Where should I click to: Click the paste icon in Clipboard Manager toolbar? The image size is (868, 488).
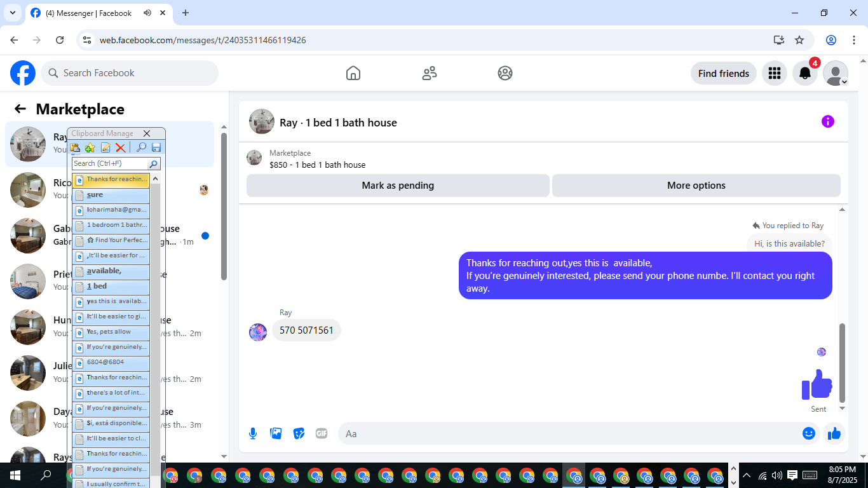click(75, 147)
